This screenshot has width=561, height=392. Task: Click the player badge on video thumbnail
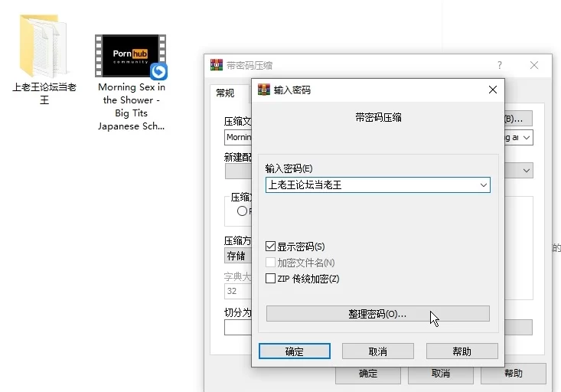point(158,71)
